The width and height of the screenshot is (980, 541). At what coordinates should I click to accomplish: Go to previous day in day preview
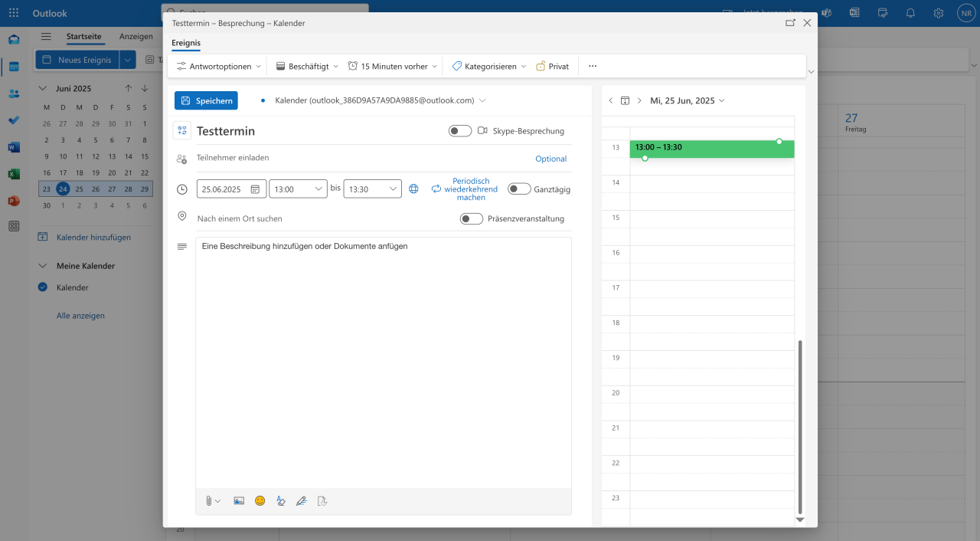click(610, 100)
